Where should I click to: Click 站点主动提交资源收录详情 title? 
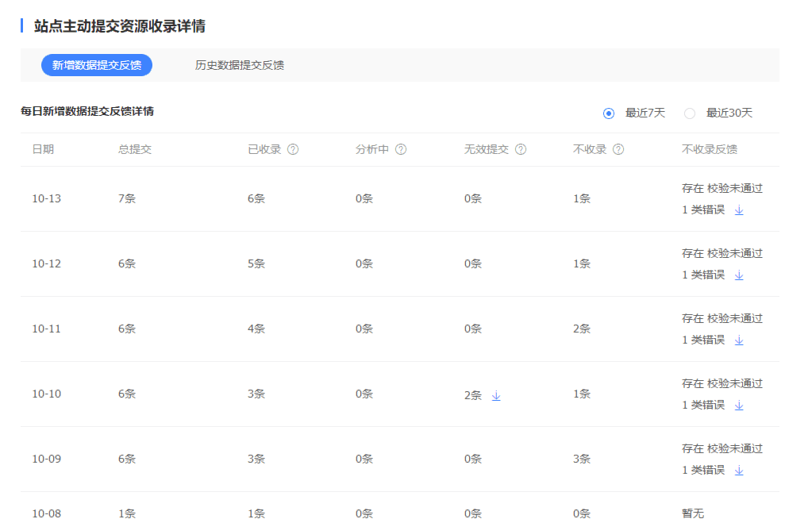(120, 26)
